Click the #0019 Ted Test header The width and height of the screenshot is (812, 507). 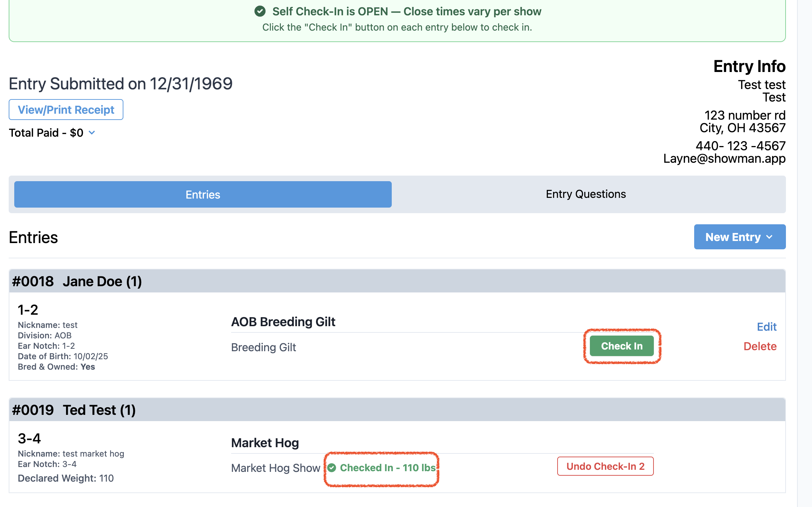click(x=74, y=410)
